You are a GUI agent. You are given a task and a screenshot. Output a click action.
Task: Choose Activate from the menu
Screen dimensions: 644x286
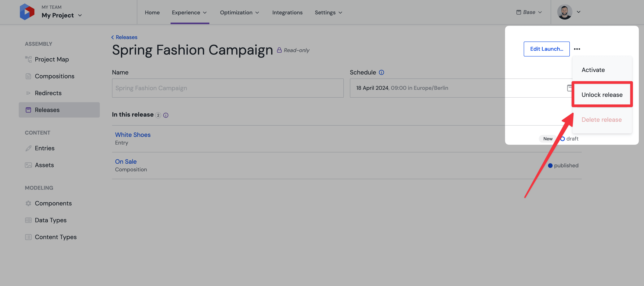pos(602,70)
